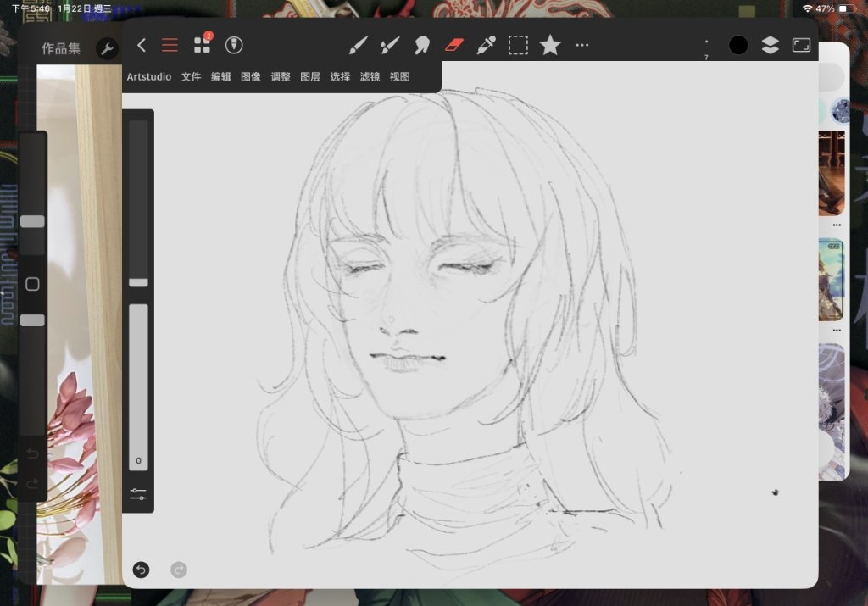The width and height of the screenshot is (868, 606).
Task: Open the slider settings adjustment icon
Action: tap(138, 493)
